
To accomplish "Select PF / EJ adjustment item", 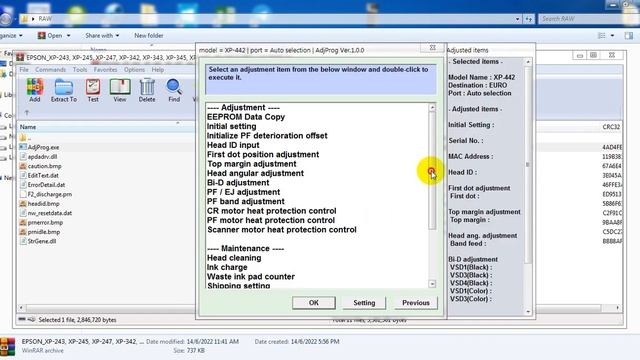I will coord(243,192).
